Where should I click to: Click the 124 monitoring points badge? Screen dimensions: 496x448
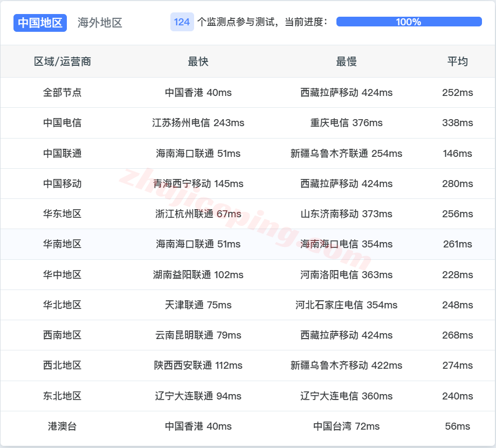182,22
